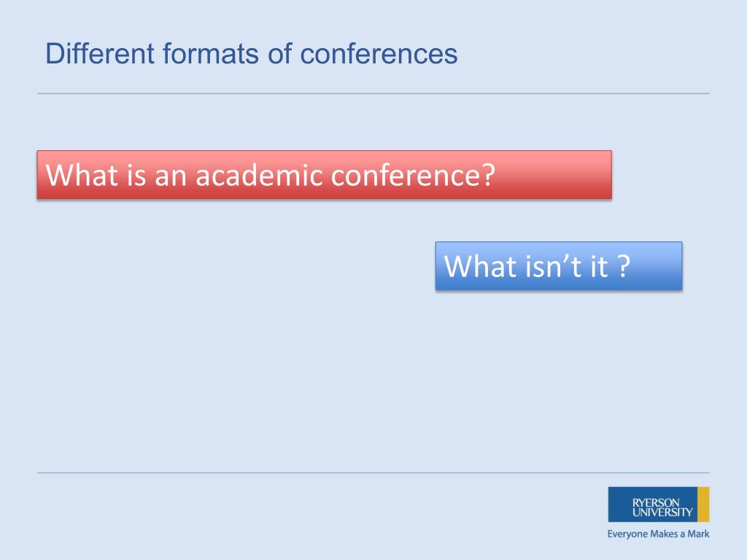This screenshot has height=560, width=747.
Task: Click the word "isn't" in the blue box
Action: (546, 266)
